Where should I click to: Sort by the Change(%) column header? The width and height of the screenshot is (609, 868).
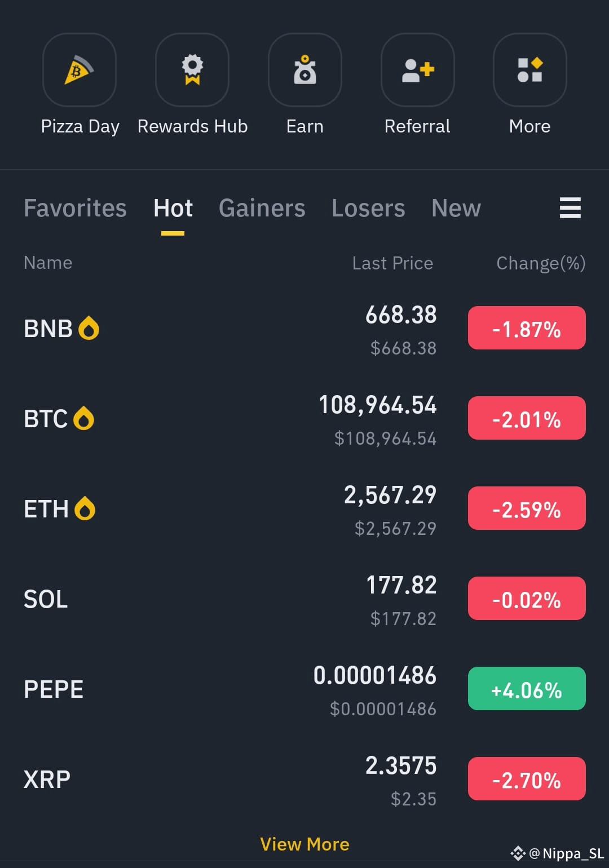pos(541,263)
